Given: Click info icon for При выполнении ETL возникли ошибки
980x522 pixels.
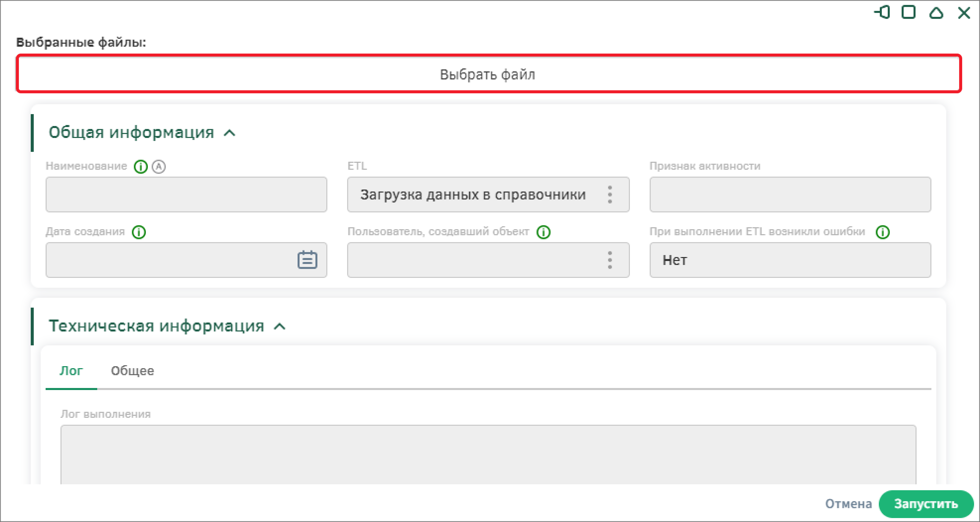Looking at the screenshot, I should coord(883,232).
